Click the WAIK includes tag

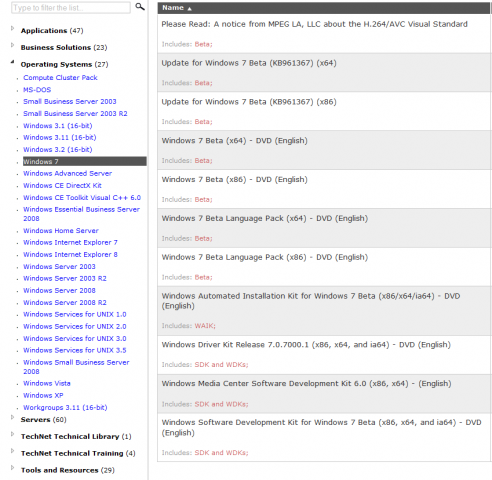click(x=205, y=326)
